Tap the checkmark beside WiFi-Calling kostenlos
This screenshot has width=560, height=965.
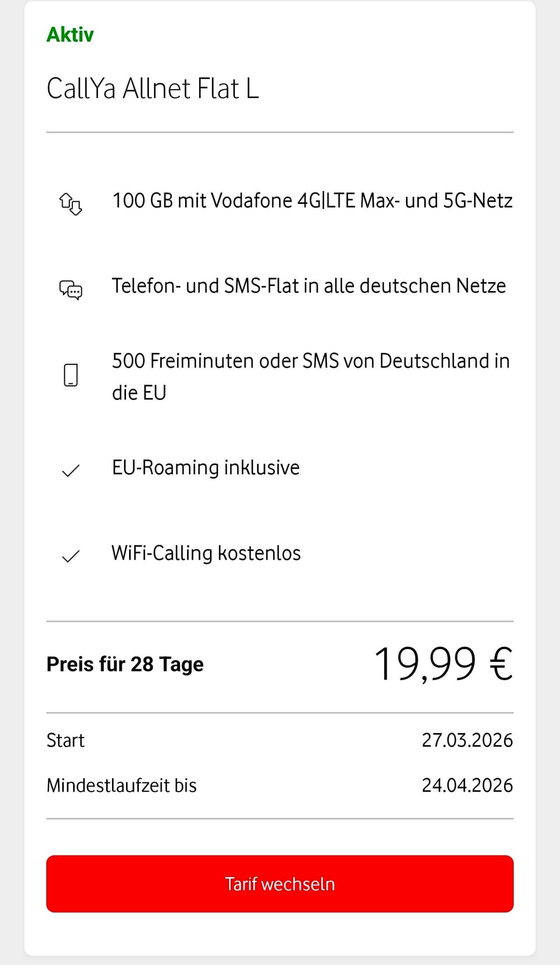tap(71, 556)
